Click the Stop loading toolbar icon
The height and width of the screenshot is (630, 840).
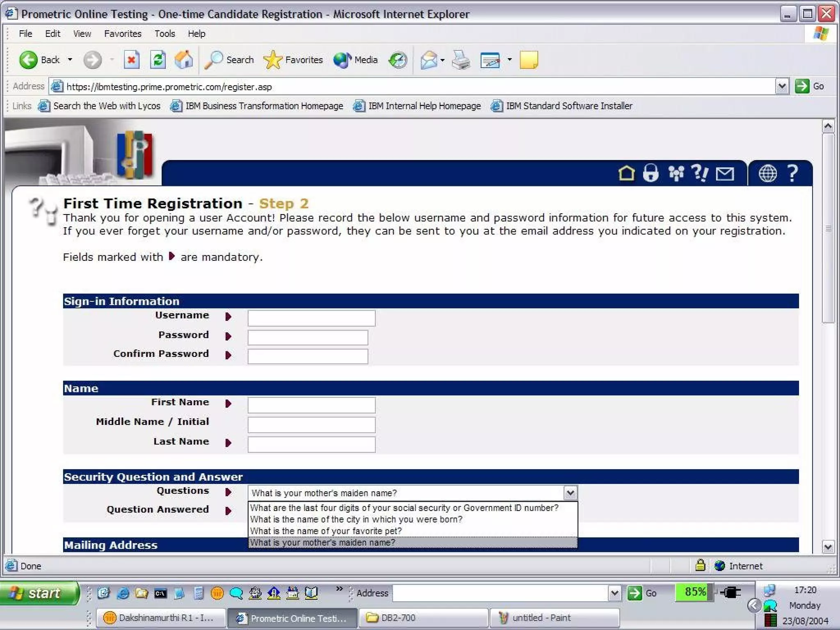coord(131,60)
